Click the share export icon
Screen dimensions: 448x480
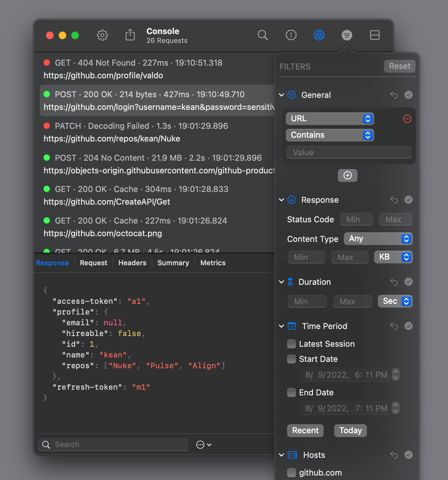tap(130, 35)
